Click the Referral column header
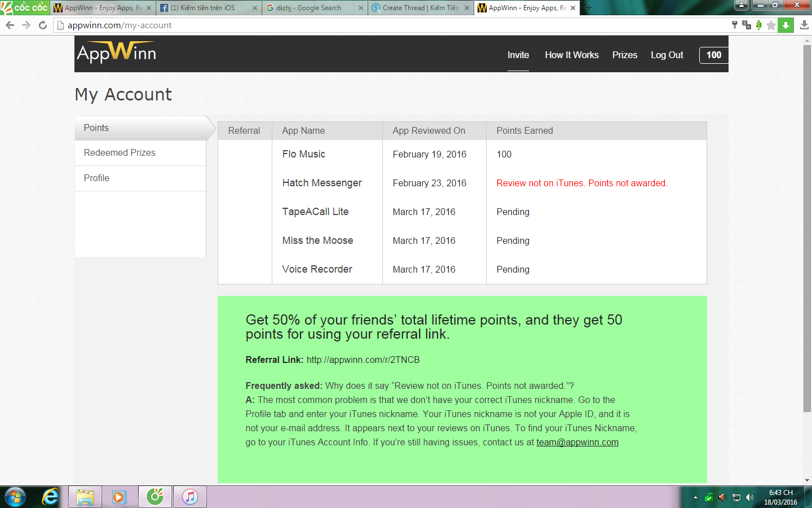 pyautogui.click(x=244, y=130)
